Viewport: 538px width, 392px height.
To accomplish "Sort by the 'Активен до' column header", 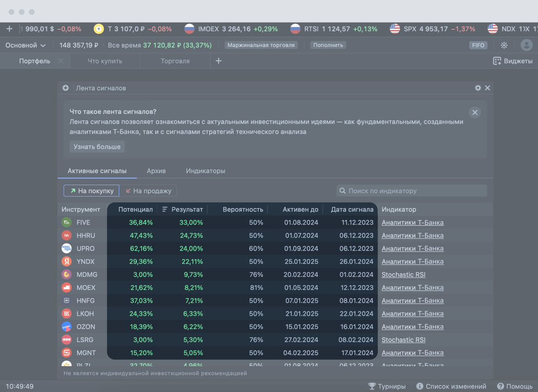I will (x=301, y=209).
